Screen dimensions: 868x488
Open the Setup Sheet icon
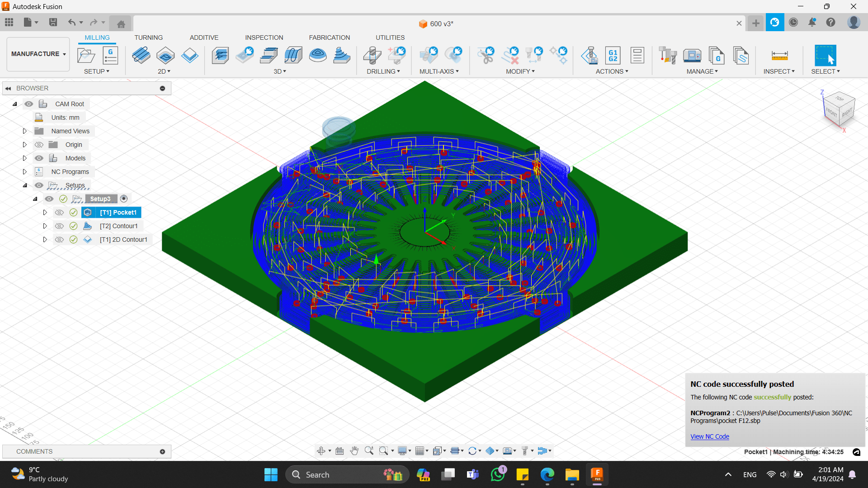(x=637, y=56)
